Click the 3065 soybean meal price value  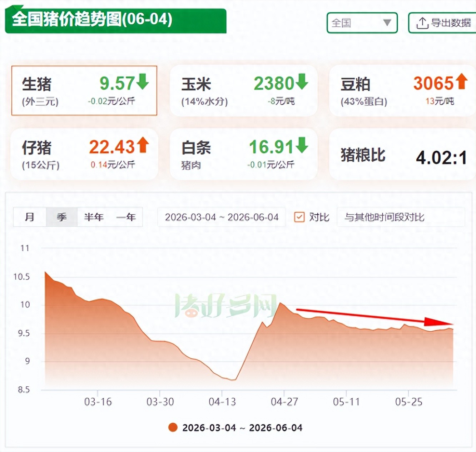click(433, 83)
